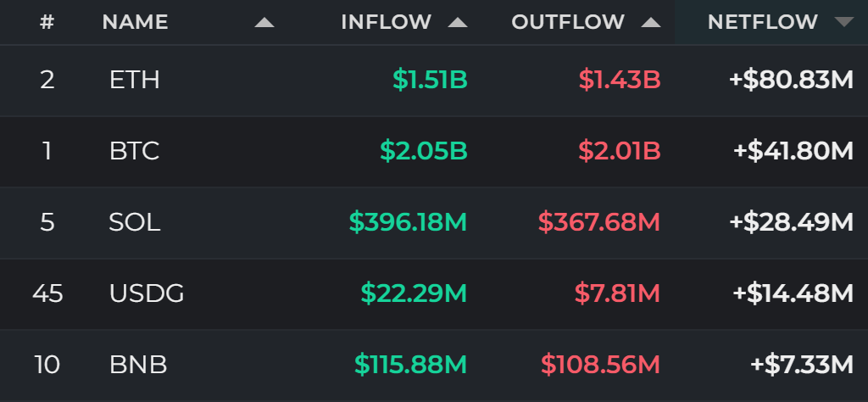Click the NETFLOW column header
Screen dimensions: 868x402
pos(762,22)
